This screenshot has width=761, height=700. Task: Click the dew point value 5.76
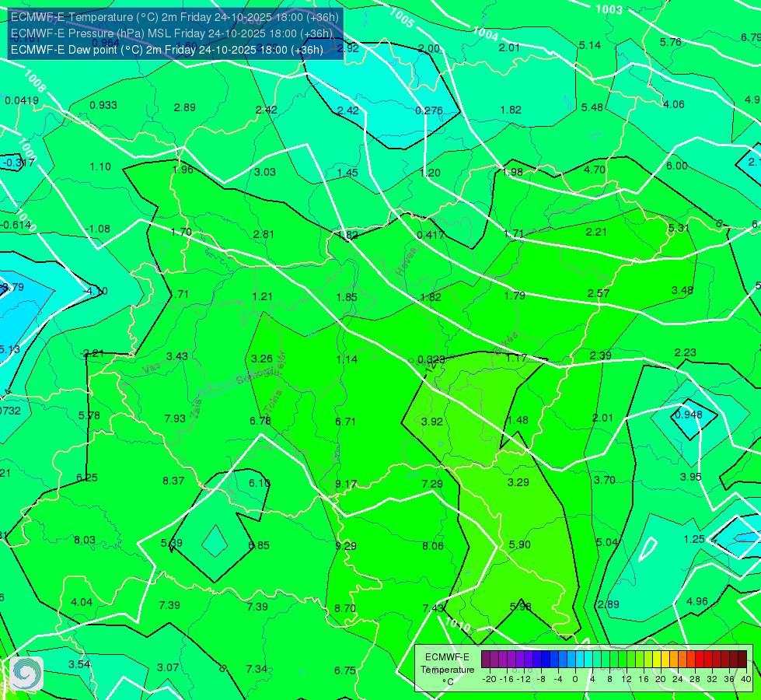pyautogui.click(x=671, y=42)
